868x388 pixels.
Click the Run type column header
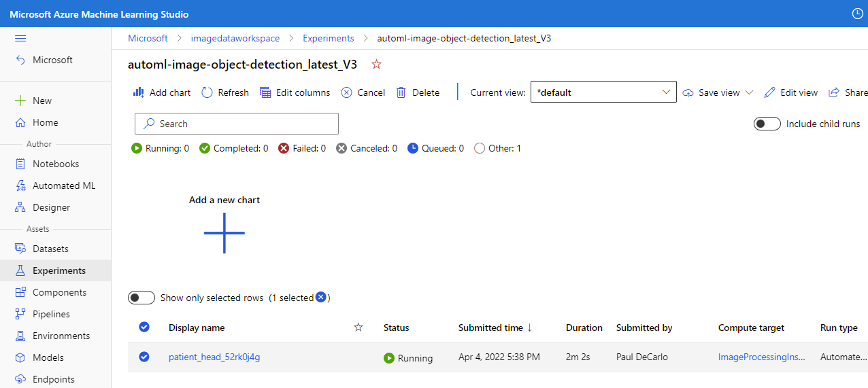tap(839, 328)
